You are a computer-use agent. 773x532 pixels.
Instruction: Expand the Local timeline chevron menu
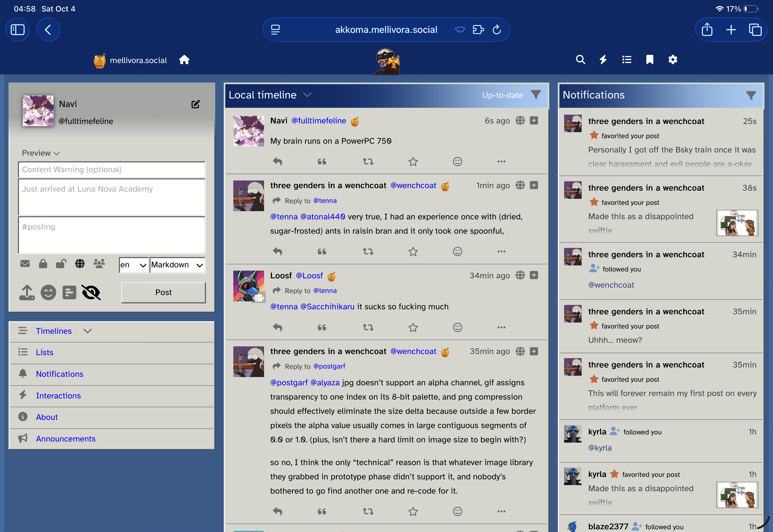point(307,95)
